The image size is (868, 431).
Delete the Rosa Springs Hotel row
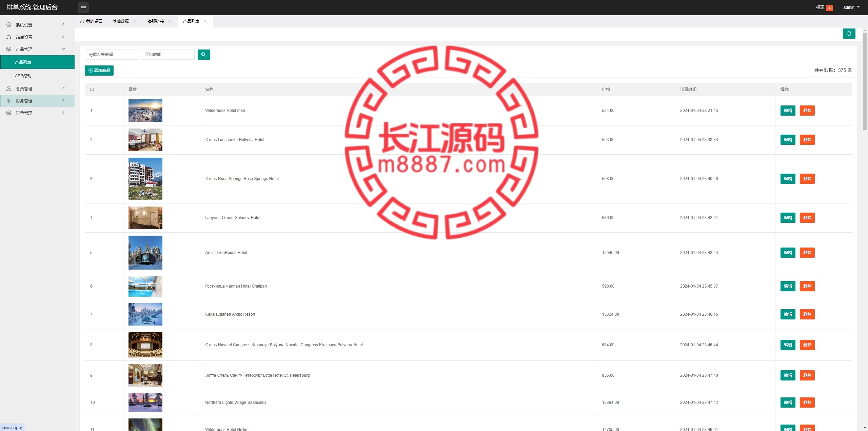click(x=807, y=179)
